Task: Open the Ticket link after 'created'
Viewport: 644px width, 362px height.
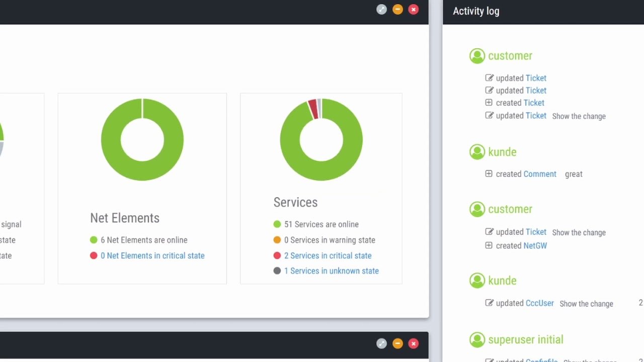Action: pos(534,103)
